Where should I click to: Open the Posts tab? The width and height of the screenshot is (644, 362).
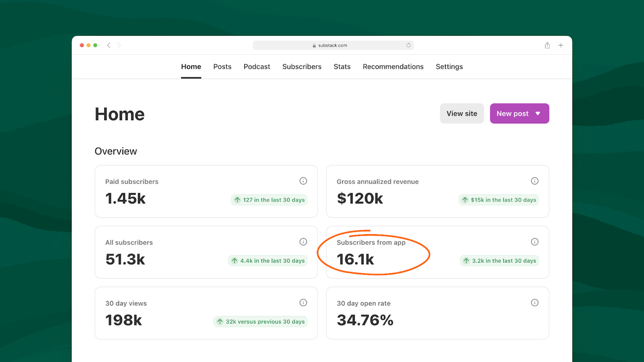[x=222, y=67]
